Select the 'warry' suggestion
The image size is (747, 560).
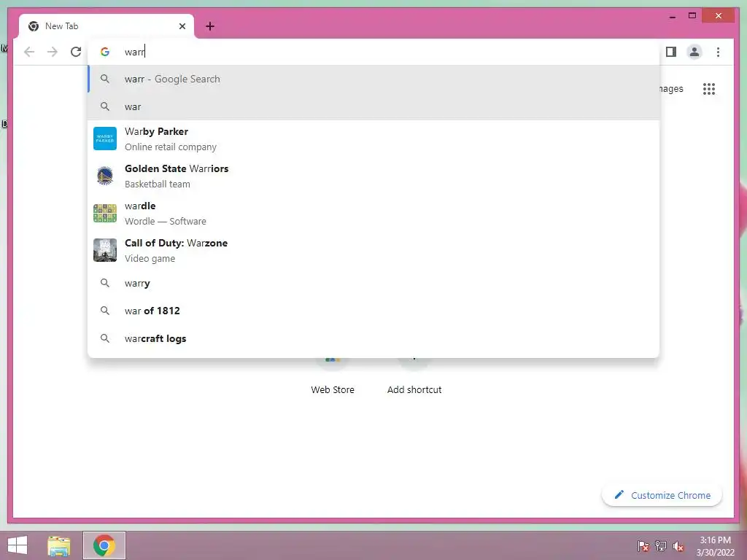click(373, 284)
